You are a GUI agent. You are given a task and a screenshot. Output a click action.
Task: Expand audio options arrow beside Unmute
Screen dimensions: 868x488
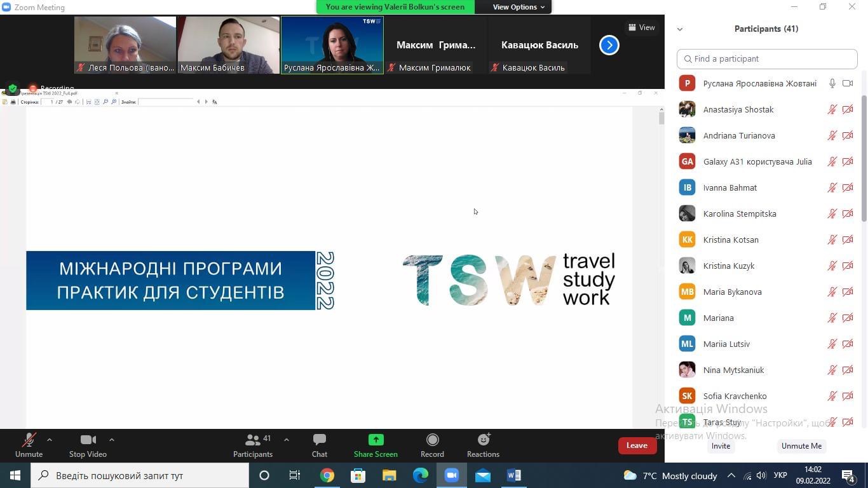click(50, 439)
